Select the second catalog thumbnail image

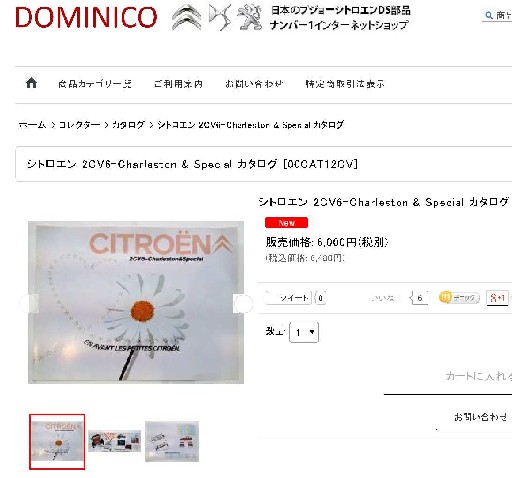pos(114,441)
